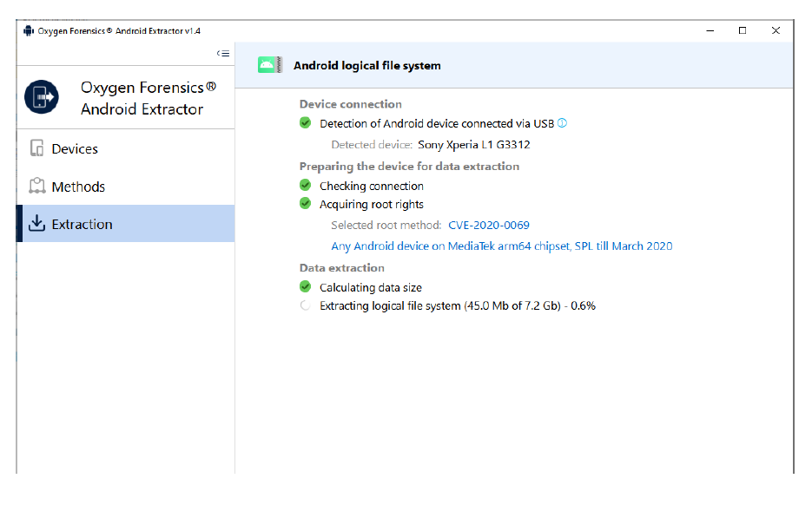
Task: Click the Methods icon in sidebar
Action: click(36, 186)
